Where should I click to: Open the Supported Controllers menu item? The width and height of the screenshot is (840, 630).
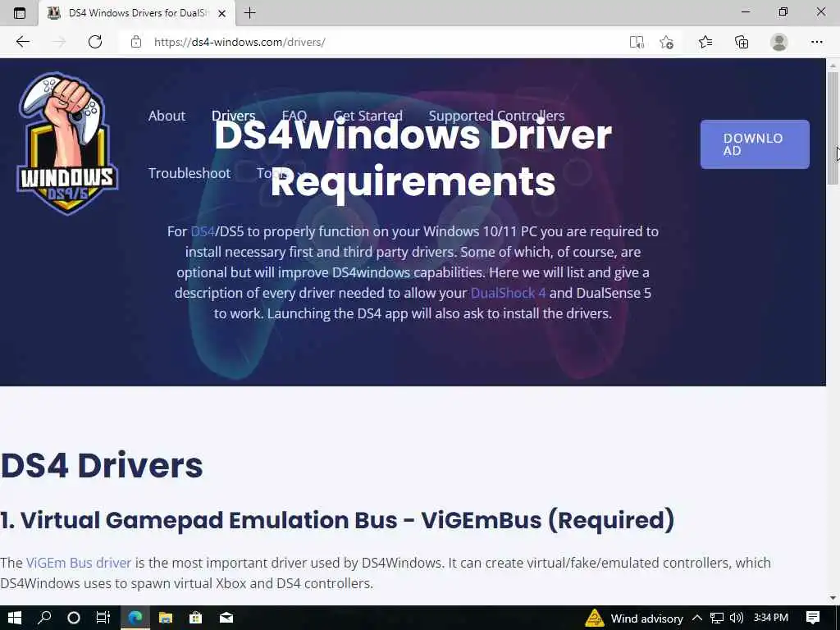(496, 116)
